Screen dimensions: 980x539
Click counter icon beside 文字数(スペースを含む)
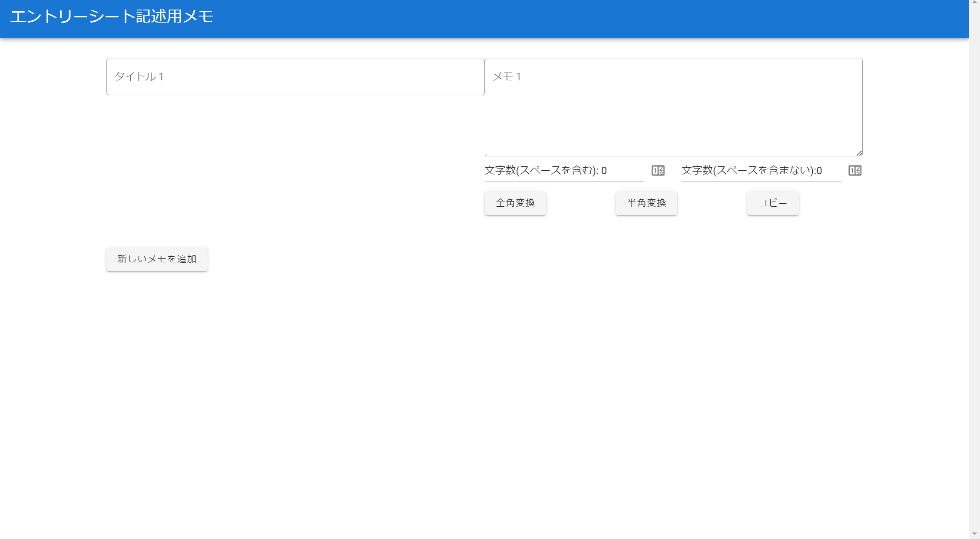[x=658, y=171]
